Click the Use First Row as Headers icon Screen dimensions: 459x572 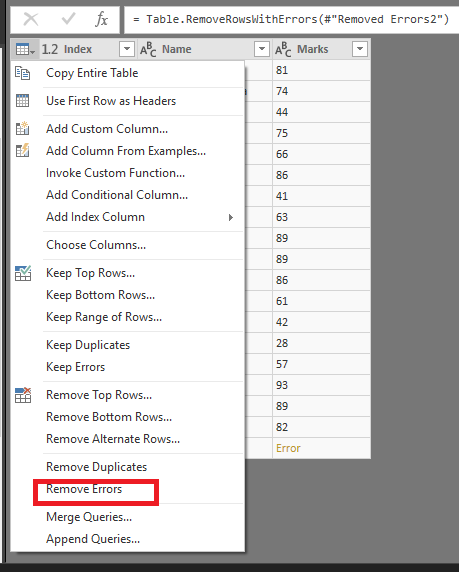pyautogui.click(x=23, y=101)
